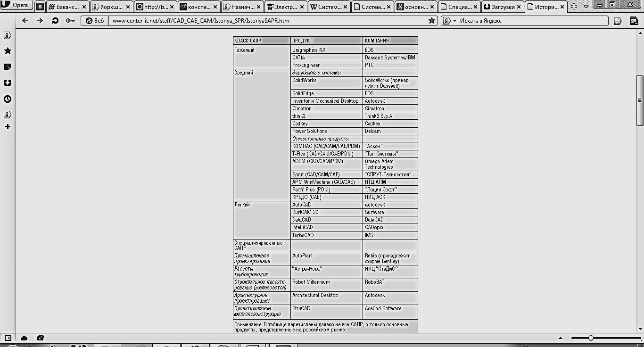Image resolution: width=644 pixels, height=347 pixels.
Task: Toggle the sidebar panel from status bar
Action: (8, 338)
